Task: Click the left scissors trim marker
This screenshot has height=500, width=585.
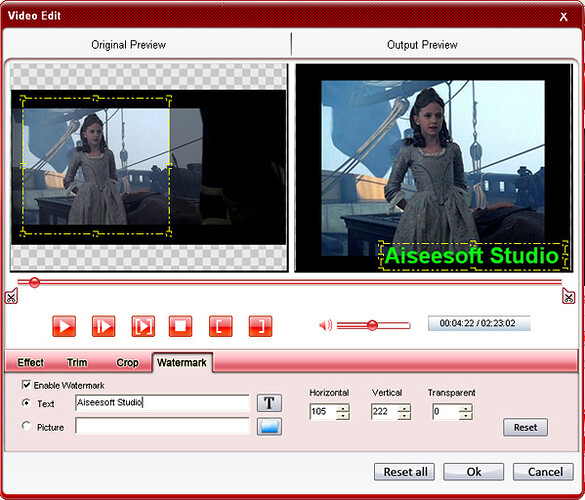Action: pos(11,297)
